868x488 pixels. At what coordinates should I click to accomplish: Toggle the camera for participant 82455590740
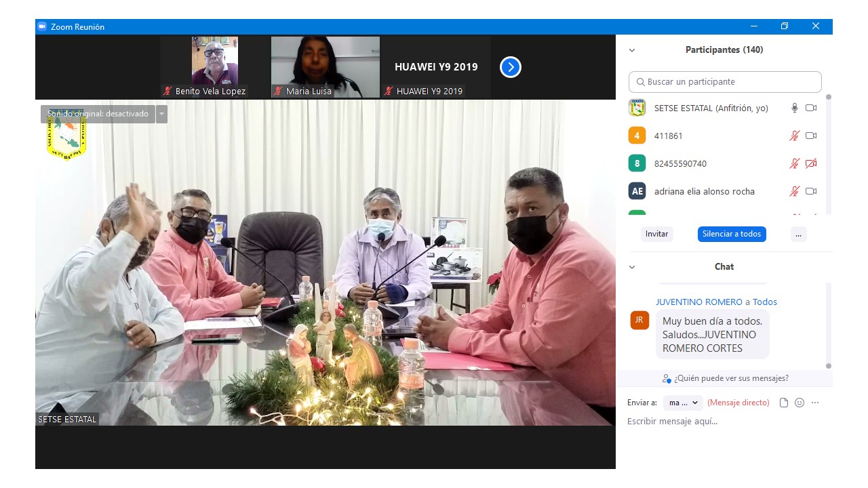(811, 163)
